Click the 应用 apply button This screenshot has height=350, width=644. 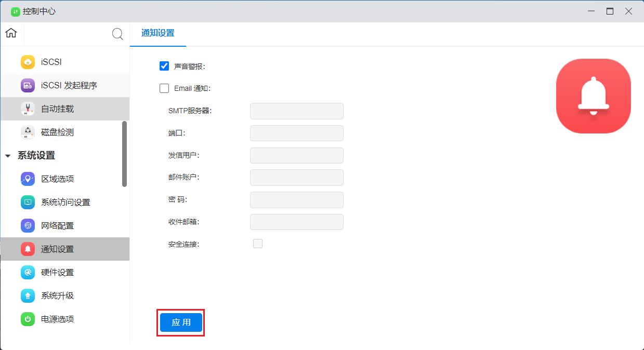click(x=181, y=322)
